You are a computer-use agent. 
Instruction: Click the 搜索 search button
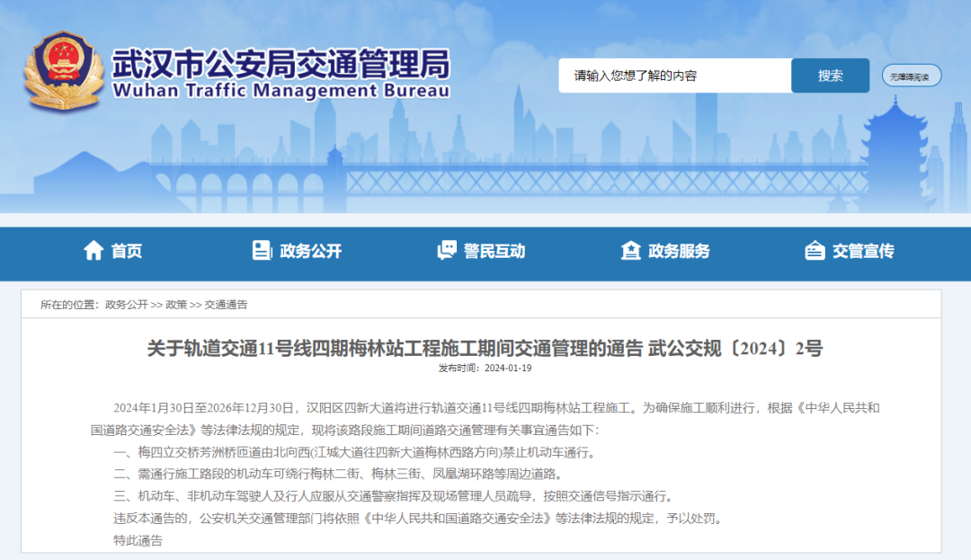(829, 76)
